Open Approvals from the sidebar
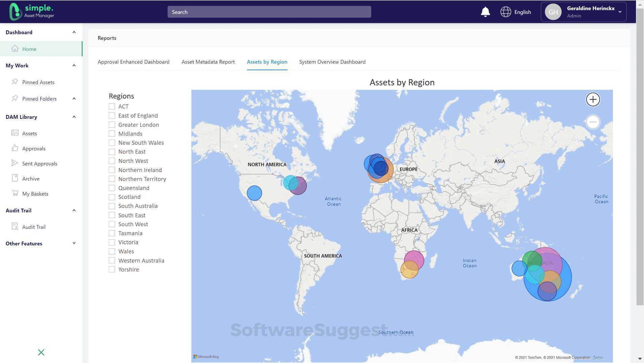 (34, 148)
